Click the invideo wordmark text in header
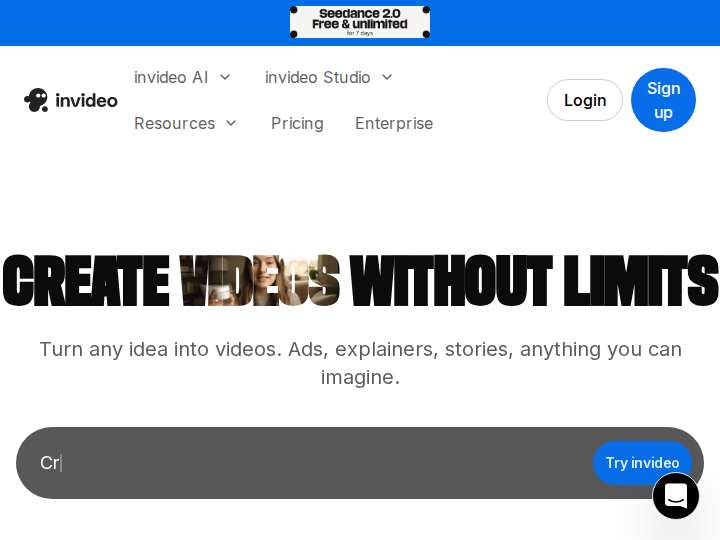Image resolution: width=720 pixels, height=540 pixels. [x=86, y=101]
